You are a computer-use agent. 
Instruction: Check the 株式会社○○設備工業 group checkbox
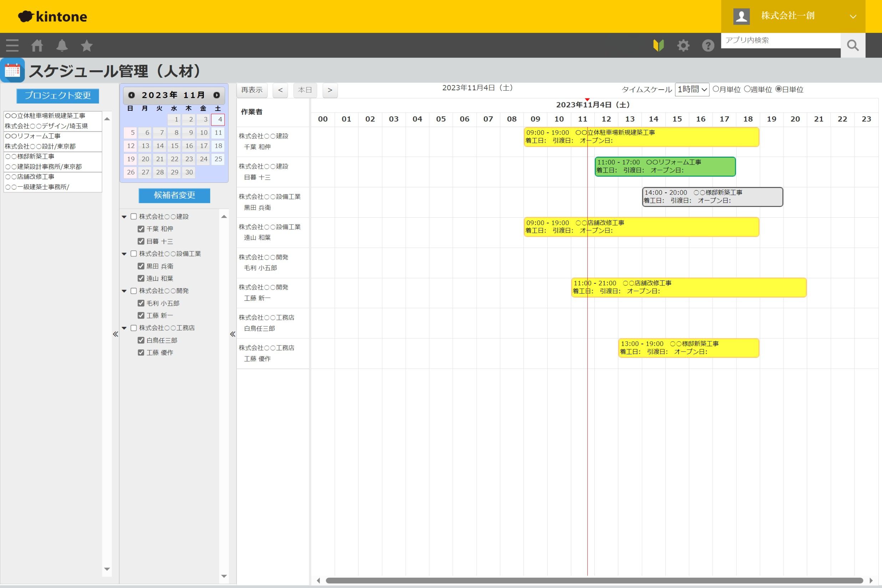(133, 254)
